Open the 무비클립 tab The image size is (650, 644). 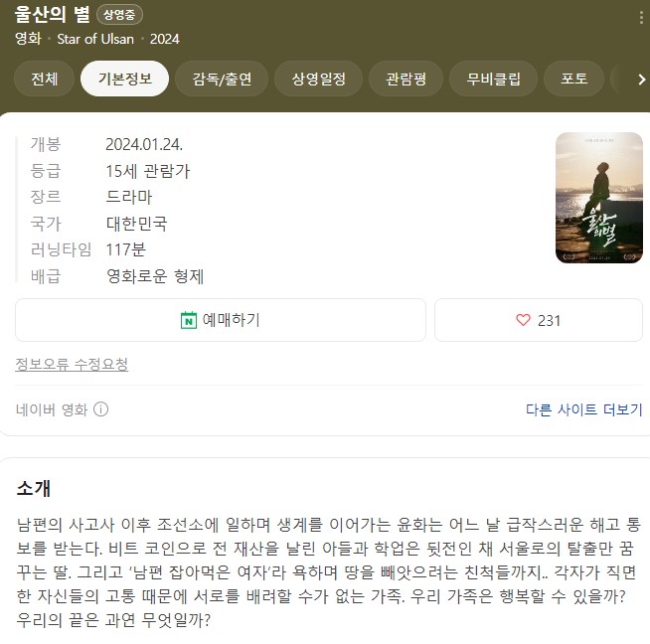(x=493, y=79)
